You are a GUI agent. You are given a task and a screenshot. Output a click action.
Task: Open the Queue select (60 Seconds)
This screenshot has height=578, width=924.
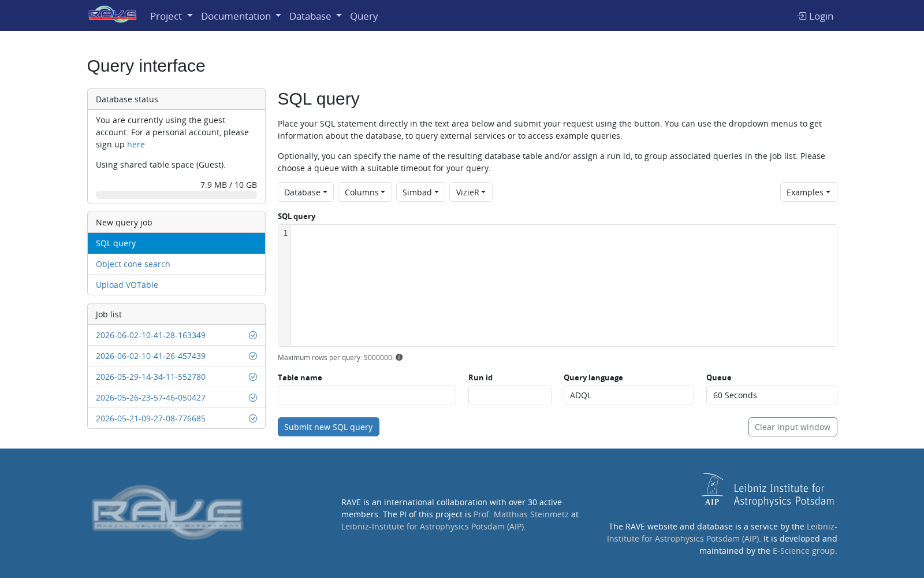772,395
